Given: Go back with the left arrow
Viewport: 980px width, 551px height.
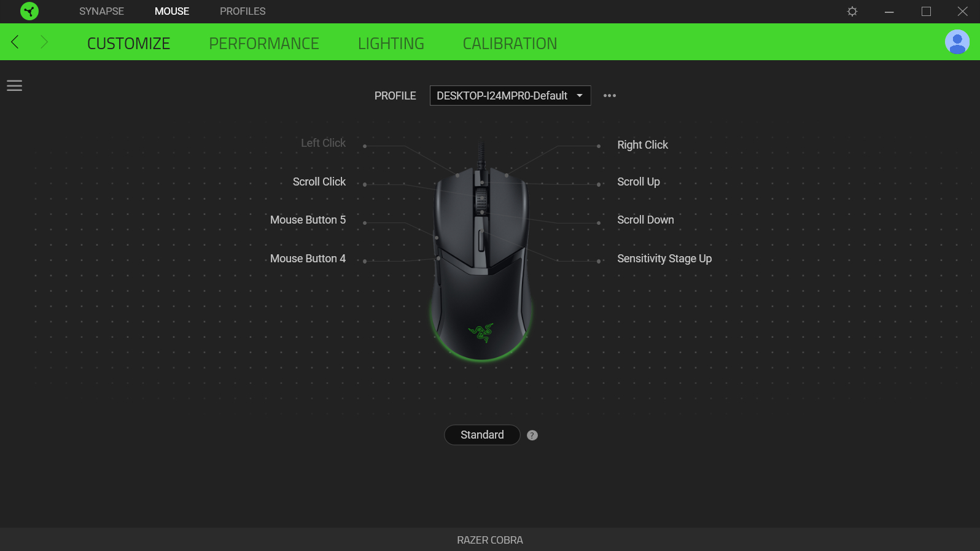Looking at the screenshot, I should click(x=15, y=42).
